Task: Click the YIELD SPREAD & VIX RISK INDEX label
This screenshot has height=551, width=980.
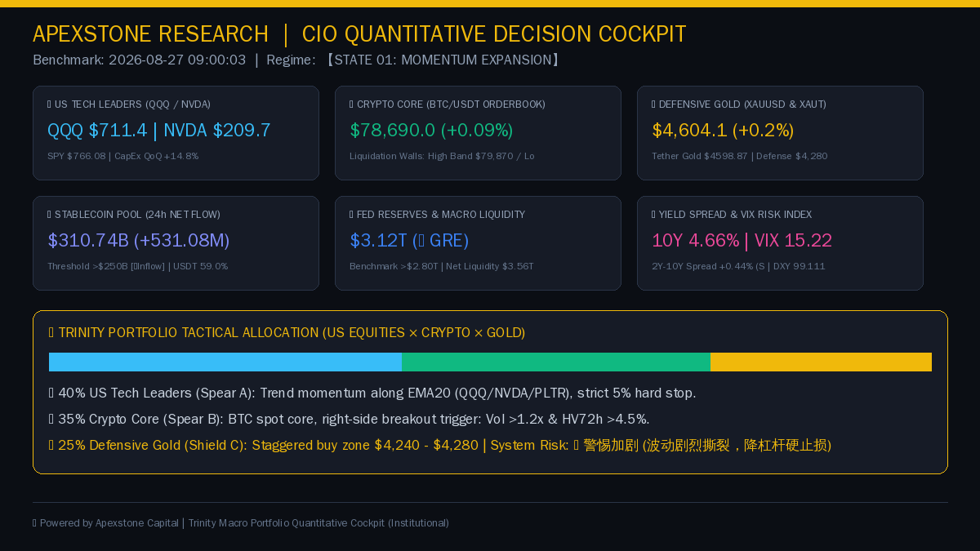Action: [x=732, y=215]
